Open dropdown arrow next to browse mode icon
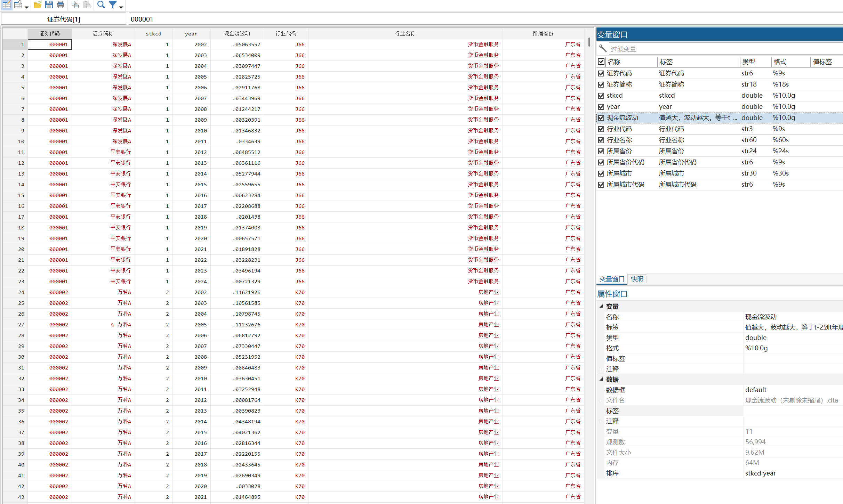 [x=26, y=7]
